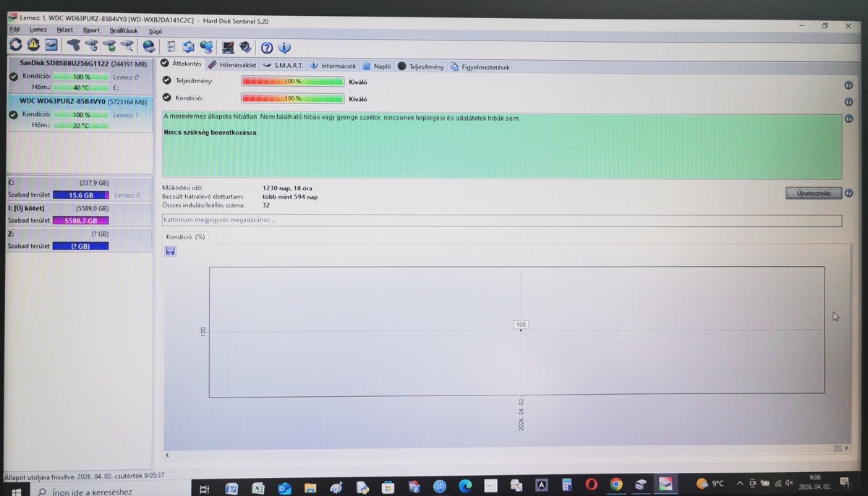
Task: Click help icon next to Teljesítmény row
Action: pyautogui.click(x=848, y=85)
